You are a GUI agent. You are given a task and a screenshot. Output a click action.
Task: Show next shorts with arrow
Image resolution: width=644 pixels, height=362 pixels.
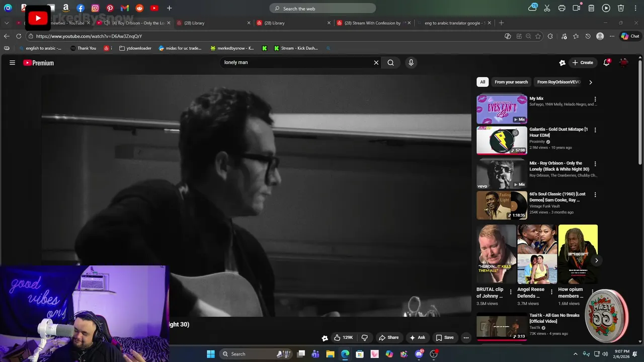point(596,260)
